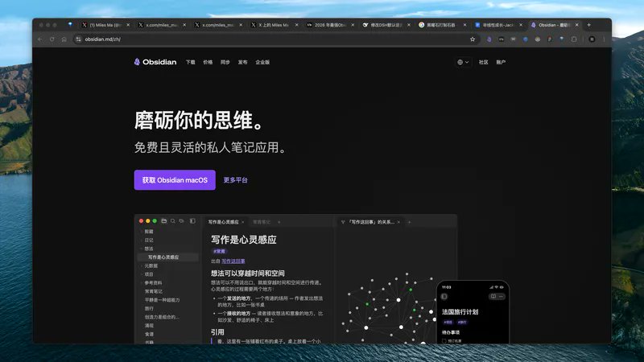Open the browser three-dot menu
Screen dimensions: 644x362
604,39
